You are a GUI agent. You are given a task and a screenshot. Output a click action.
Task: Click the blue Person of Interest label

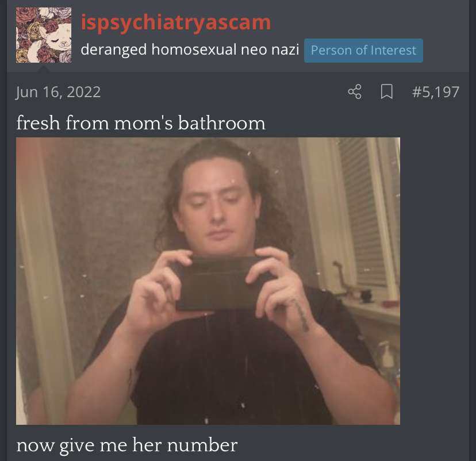point(363,51)
